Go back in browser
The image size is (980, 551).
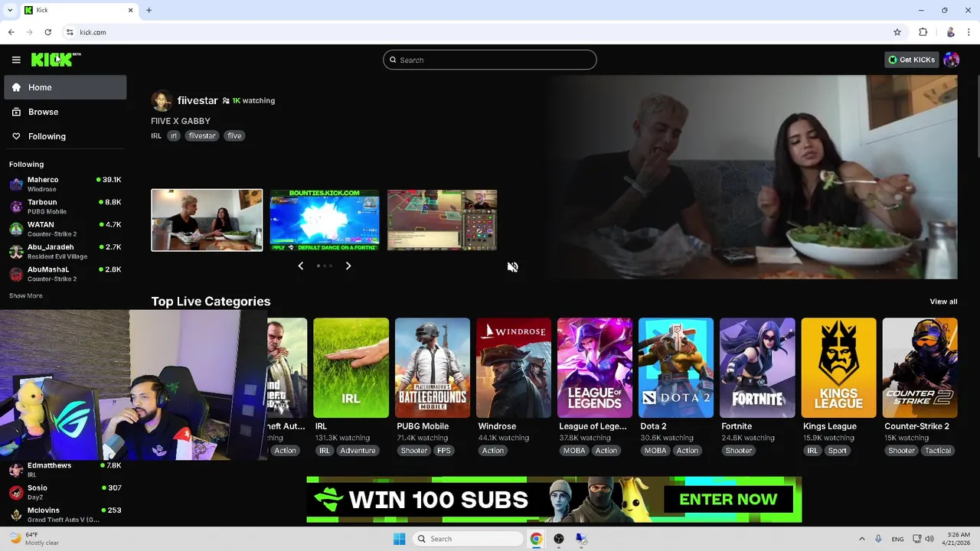pyautogui.click(x=11, y=32)
